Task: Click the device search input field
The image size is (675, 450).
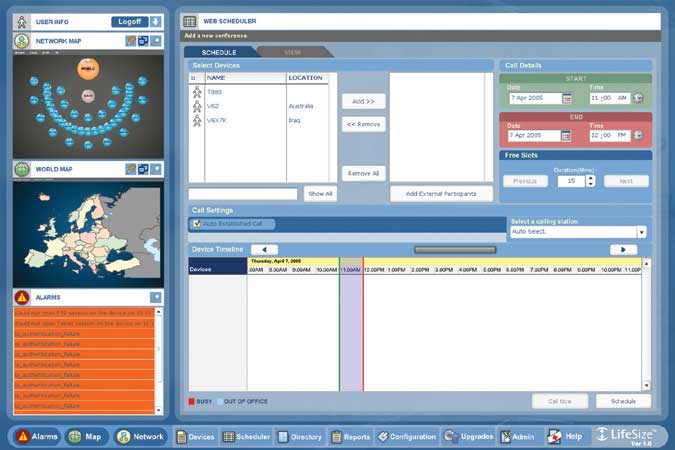Action: pyautogui.click(x=243, y=193)
